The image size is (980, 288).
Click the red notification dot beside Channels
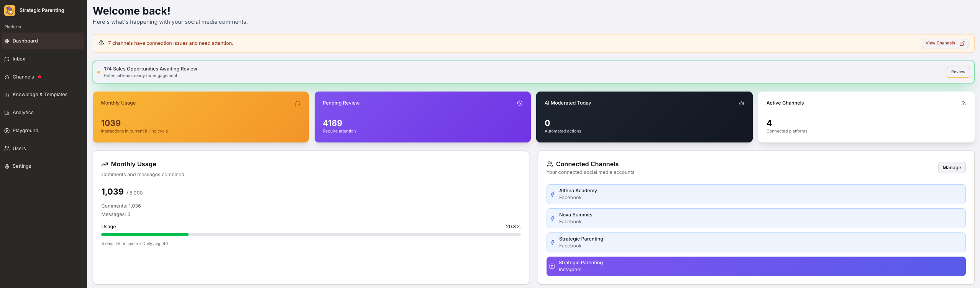point(39,77)
